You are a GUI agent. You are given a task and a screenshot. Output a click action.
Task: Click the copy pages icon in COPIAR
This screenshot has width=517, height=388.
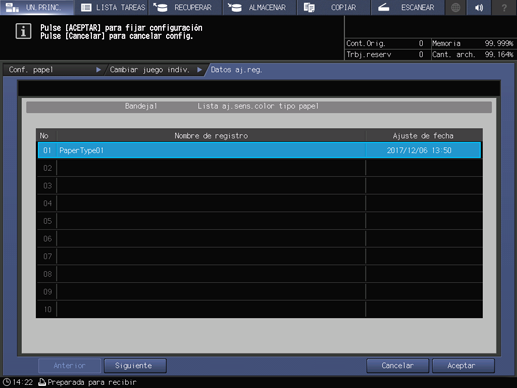309,7
